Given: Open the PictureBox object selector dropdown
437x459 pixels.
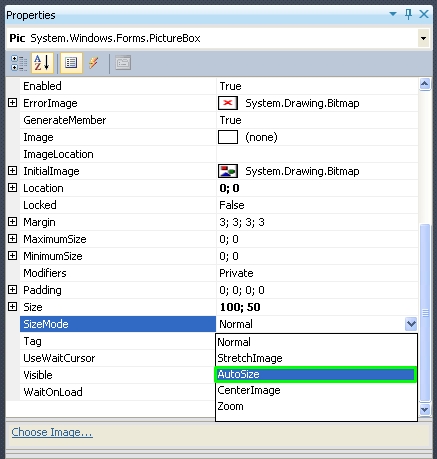Looking at the screenshot, I should point(423,38).
